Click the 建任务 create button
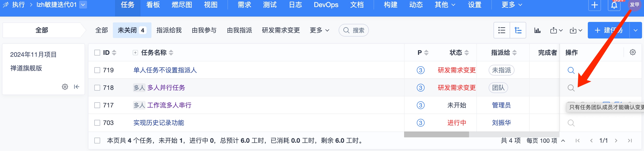644x151 pixels. coord(609,30)
